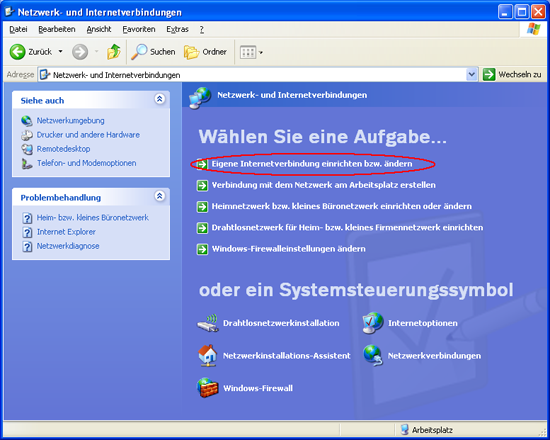Click the Windows-Firewall brick wall icon
The image size is (550, 440).
(207, 388)
